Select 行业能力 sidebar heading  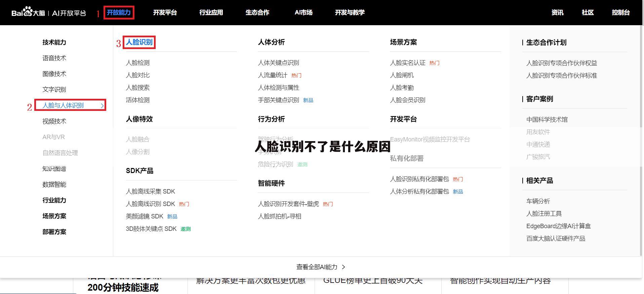point(54,200)
